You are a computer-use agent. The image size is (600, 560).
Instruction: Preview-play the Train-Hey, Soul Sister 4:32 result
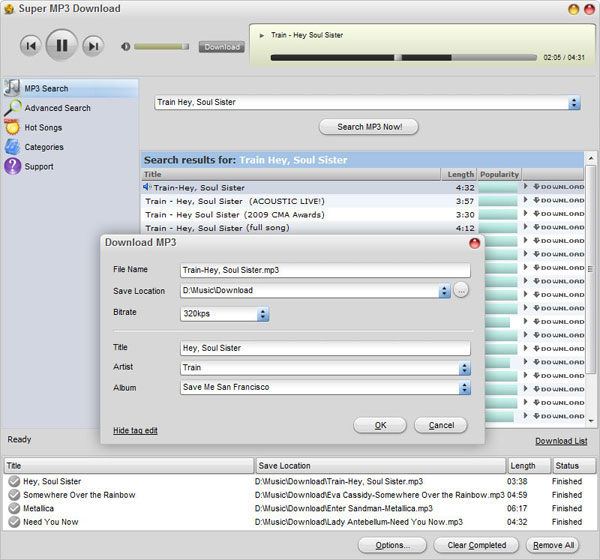[x=526, y=186]
